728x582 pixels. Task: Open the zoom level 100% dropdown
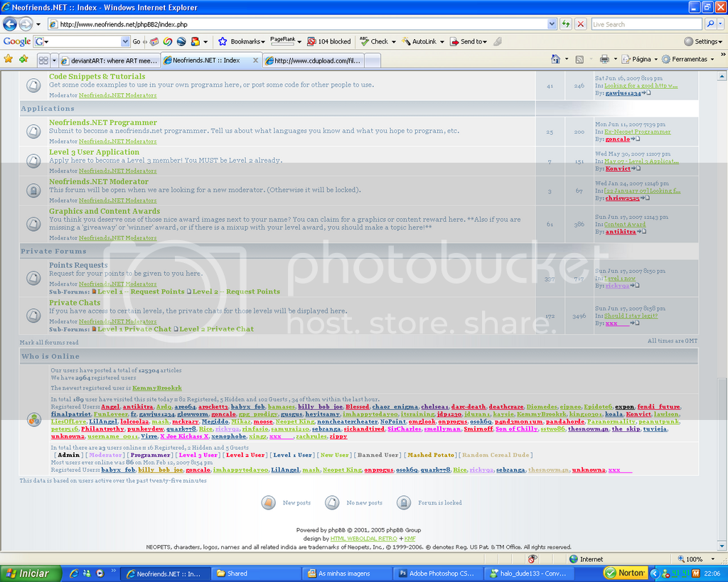(699, 559)
